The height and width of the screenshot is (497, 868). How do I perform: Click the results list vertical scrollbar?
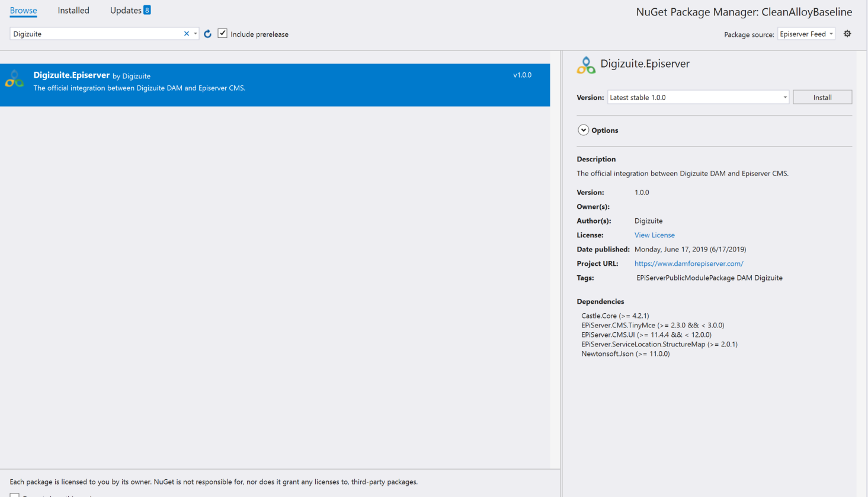(555, 259)
